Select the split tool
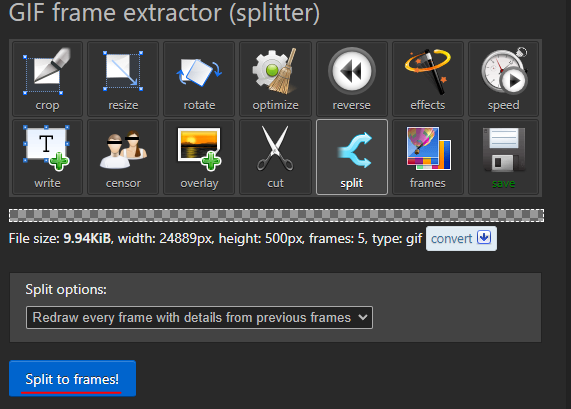This screenshot has width=571, height=409. pos(351,157)
